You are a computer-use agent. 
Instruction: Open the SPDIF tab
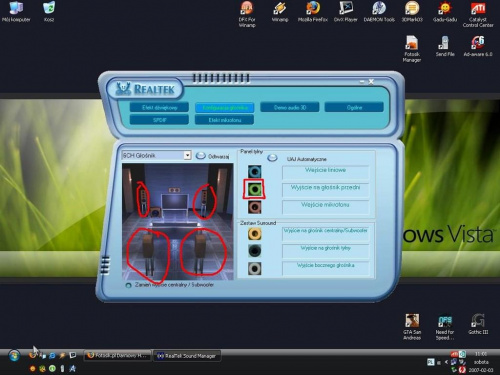pos(159,120)
